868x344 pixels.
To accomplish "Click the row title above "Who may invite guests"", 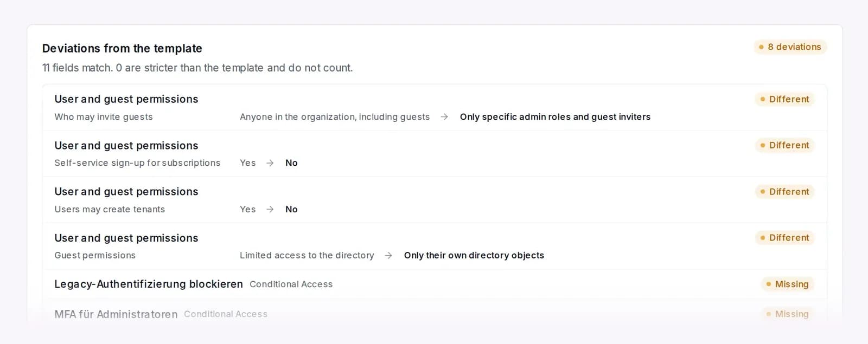I will (126, 99).
